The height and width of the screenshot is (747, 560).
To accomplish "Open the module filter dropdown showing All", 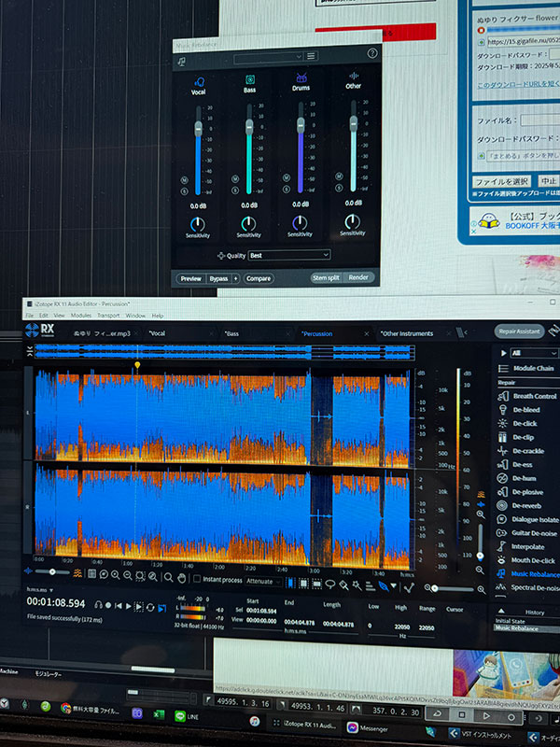I will tap(533, 353).
